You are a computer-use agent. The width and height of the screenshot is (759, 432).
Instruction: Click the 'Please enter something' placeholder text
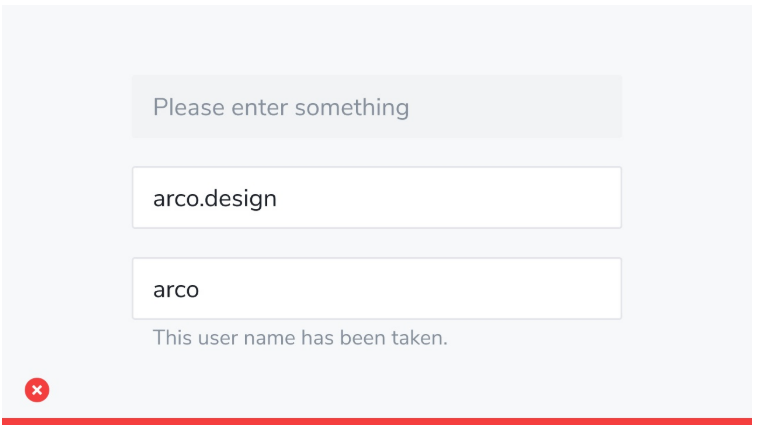coord(281,107)
